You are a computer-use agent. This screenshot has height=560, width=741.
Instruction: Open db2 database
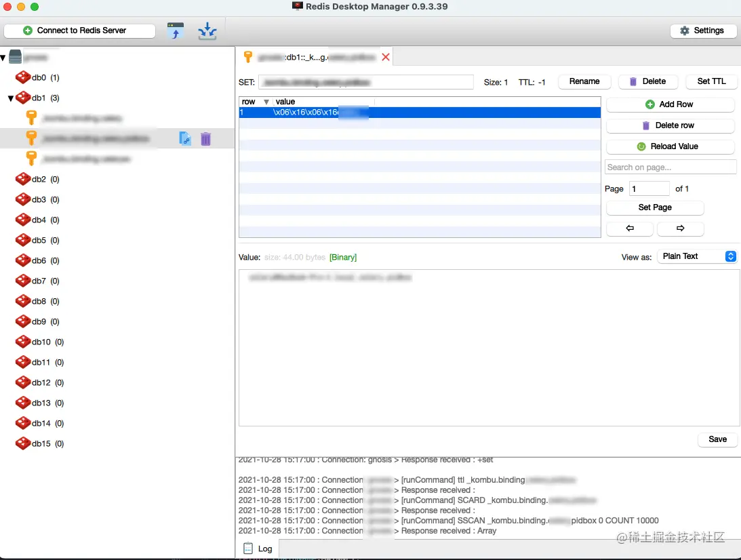(x=37, y=179)
